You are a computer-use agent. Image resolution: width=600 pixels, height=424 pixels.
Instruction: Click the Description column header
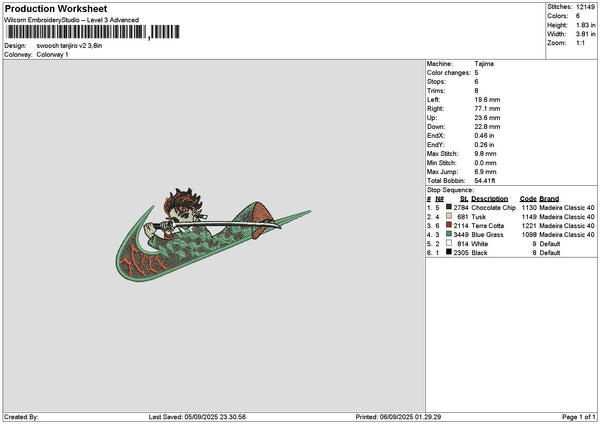click(489, 199)
